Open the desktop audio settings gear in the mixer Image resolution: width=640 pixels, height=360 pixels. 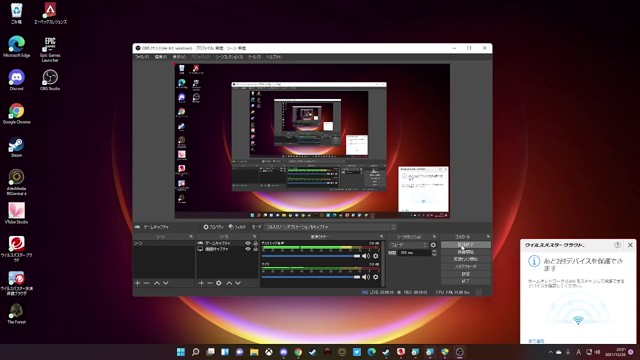[x=376, y=256]
